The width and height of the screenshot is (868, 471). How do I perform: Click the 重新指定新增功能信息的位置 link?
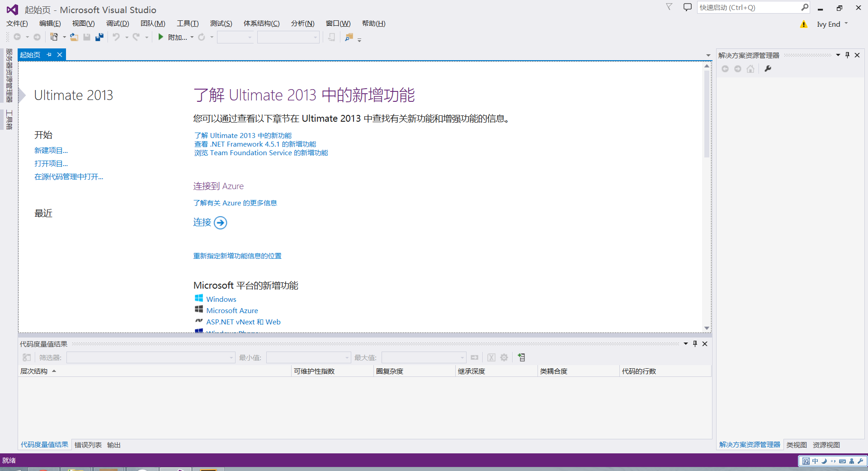tap(237, 256)
